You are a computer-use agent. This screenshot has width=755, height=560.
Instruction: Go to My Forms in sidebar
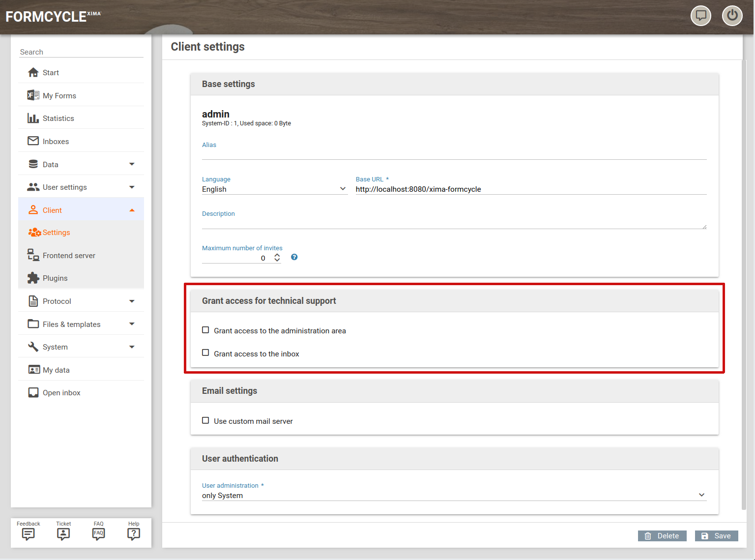tap(59, 96)
